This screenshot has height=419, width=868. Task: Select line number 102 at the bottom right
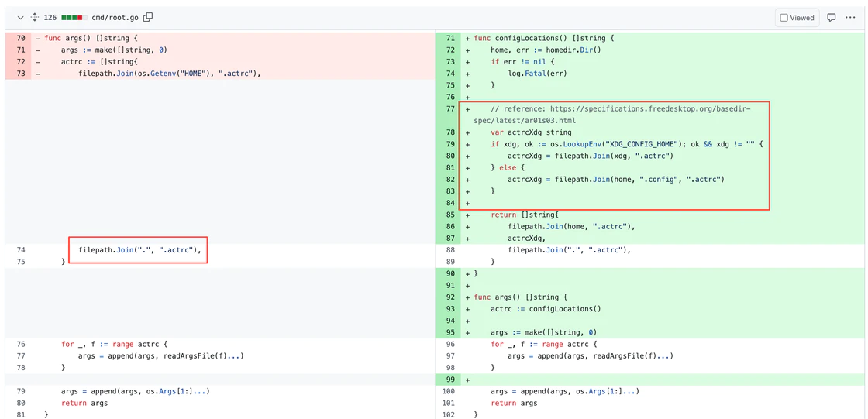coord(450,414)
